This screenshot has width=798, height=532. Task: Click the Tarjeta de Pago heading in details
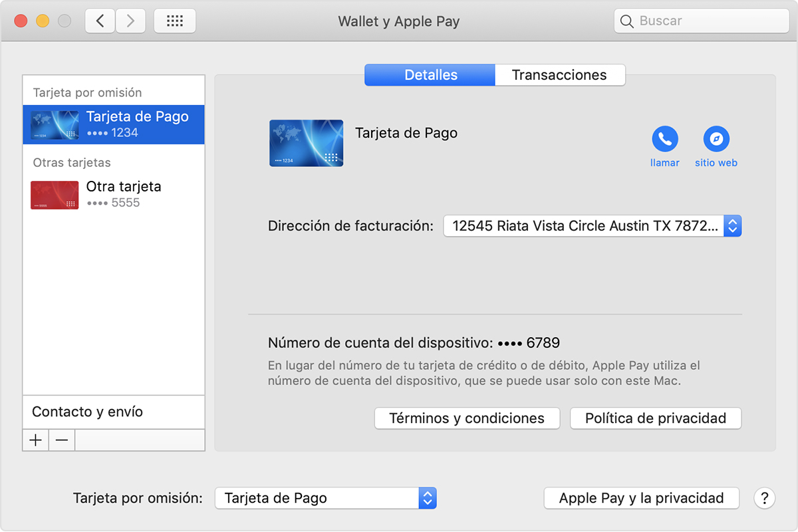(x=406, y=133)
